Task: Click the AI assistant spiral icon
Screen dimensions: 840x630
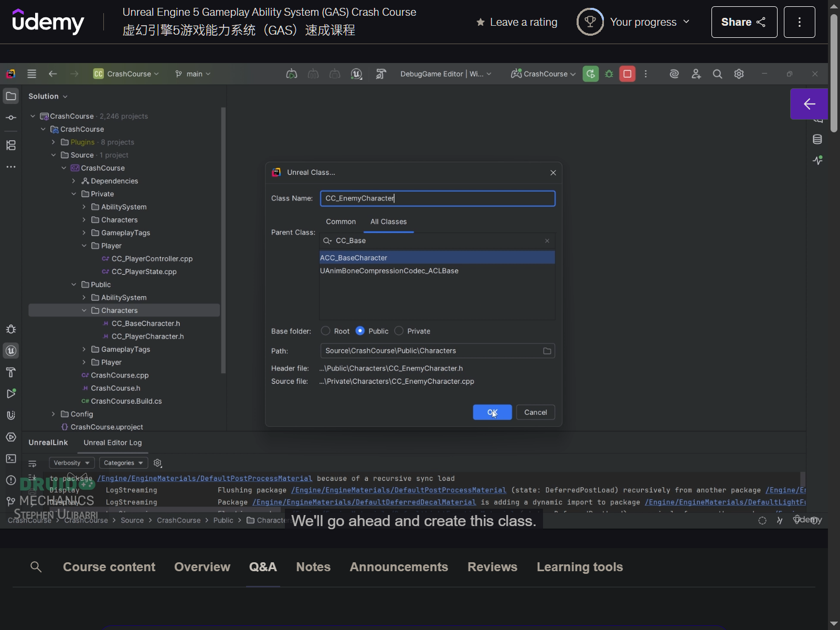Action: 674,74
